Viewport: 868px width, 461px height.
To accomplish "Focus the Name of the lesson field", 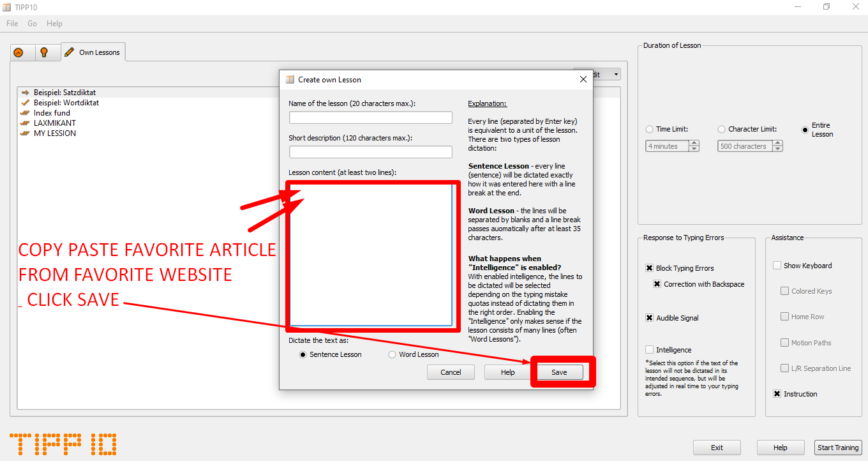I will [371, 117].
